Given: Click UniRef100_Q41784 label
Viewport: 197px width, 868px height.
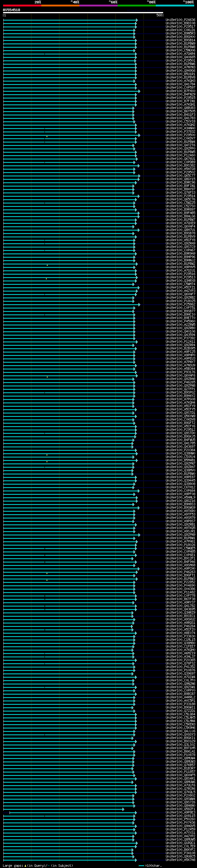Looking at the screenshot, I should 180,84.
